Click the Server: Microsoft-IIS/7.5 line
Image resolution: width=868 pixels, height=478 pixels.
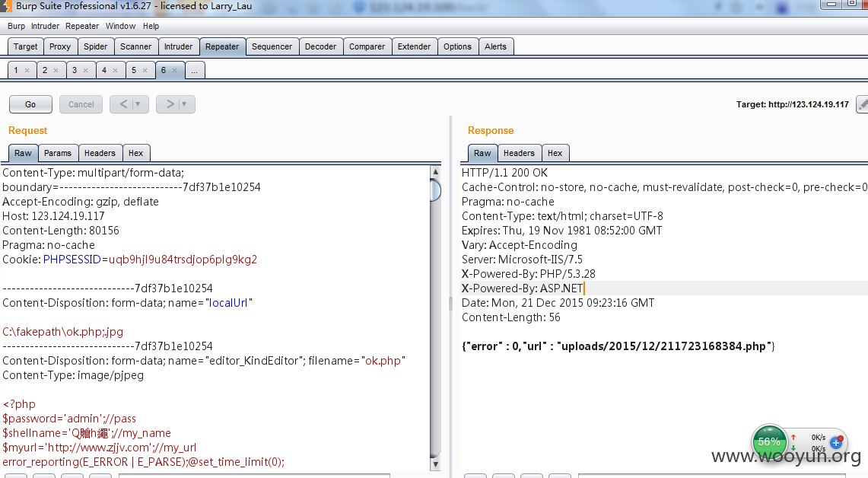point(522,260)
